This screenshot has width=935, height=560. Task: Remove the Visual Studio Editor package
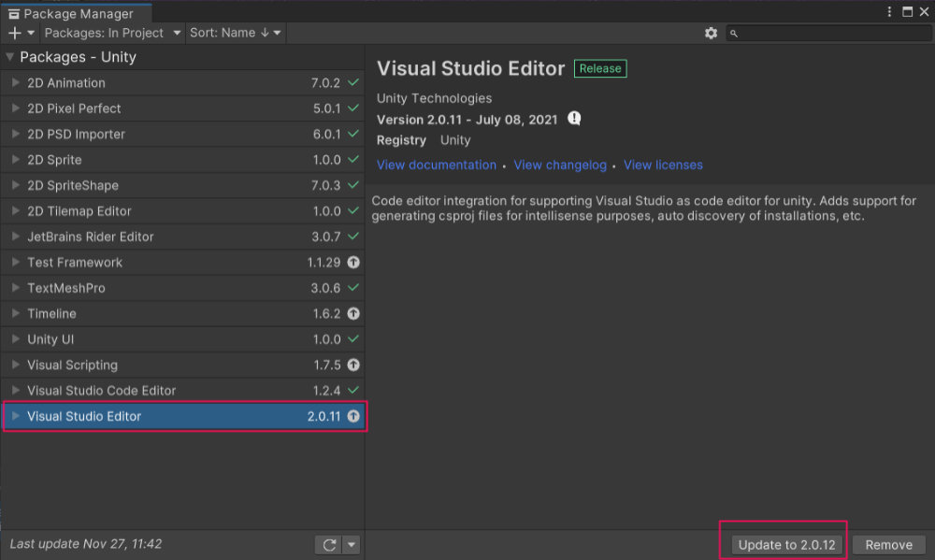(888, 544)
